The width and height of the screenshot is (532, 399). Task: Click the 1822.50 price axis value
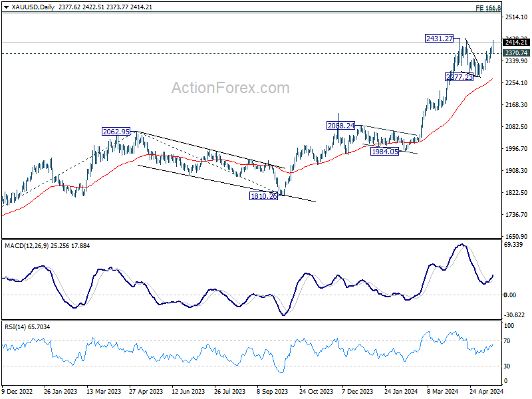click(516, 192)
